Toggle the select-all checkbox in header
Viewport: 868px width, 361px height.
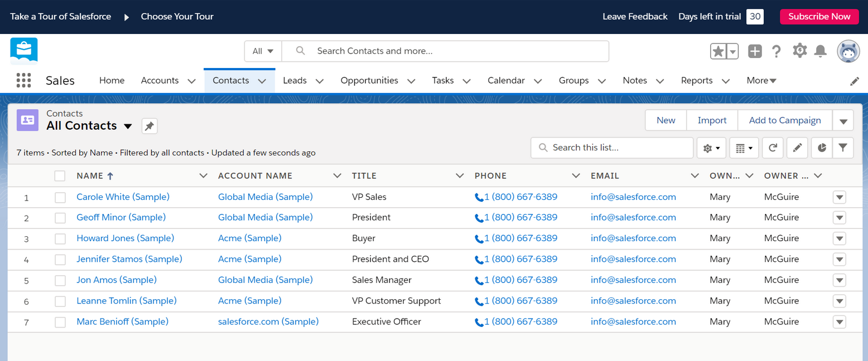[60, 176]
